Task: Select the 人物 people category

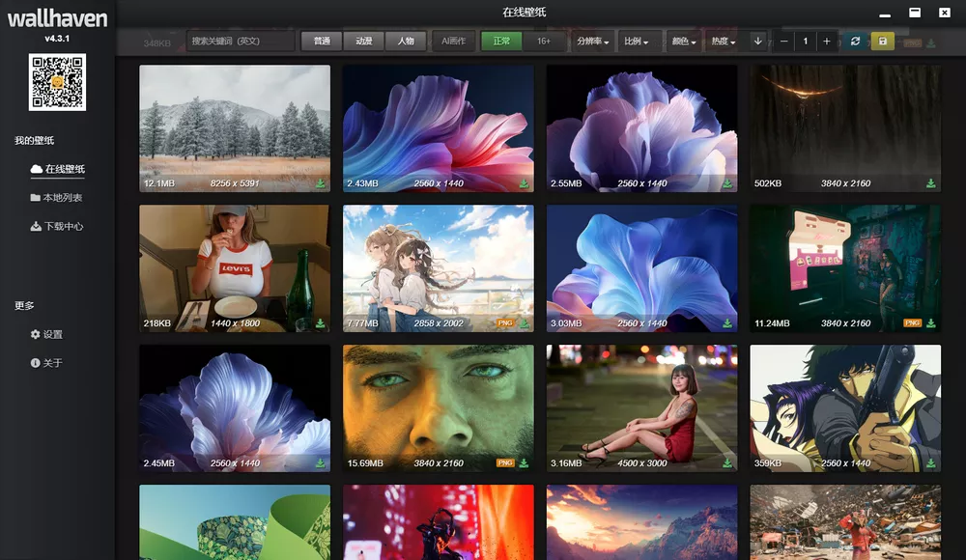Action: coord(407,42)
